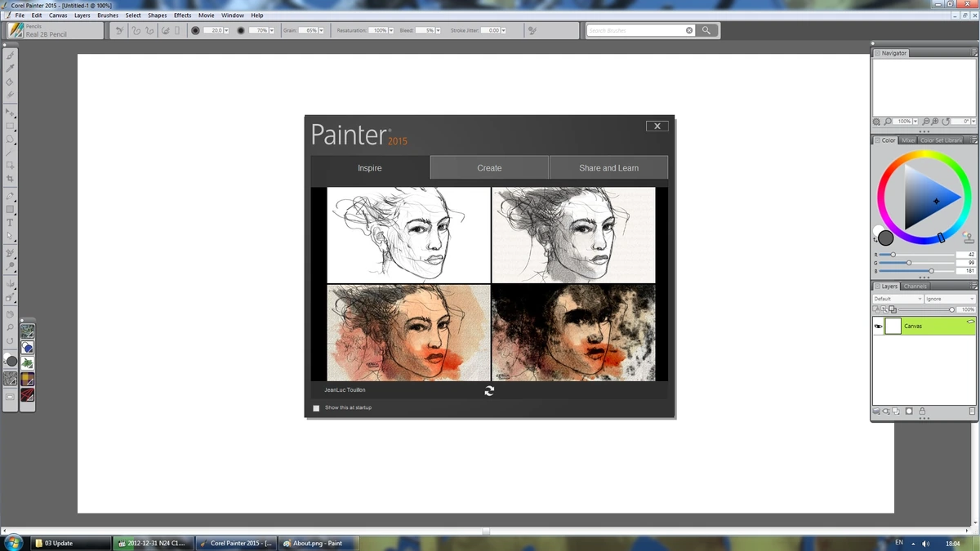Image resolution: width=980 pixels, height=551 pixels.
Task: Click the refresh image icon in Welcome dialog
Action: (489, 391)
